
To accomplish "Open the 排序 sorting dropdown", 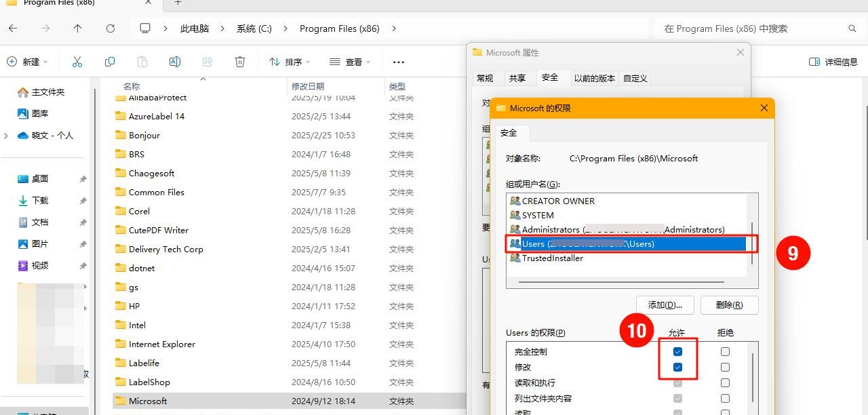I will (x=290, y=62).
